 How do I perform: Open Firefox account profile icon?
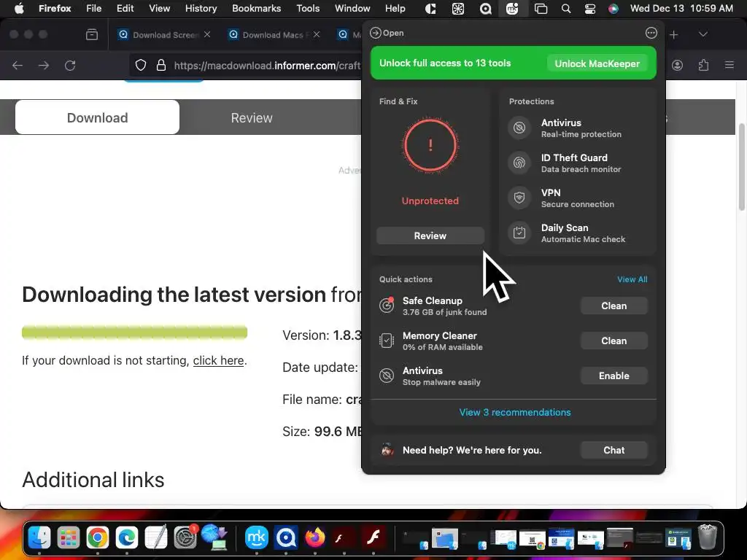(x=677, y=65)
